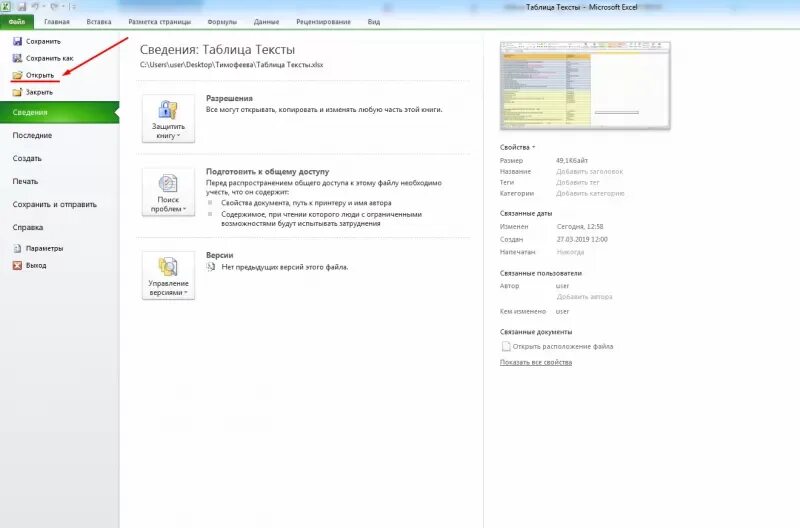Viewport: 800px width, 528px height.
Task: Click the Подготовить к общему доступу heading
Action: [267, 171]
